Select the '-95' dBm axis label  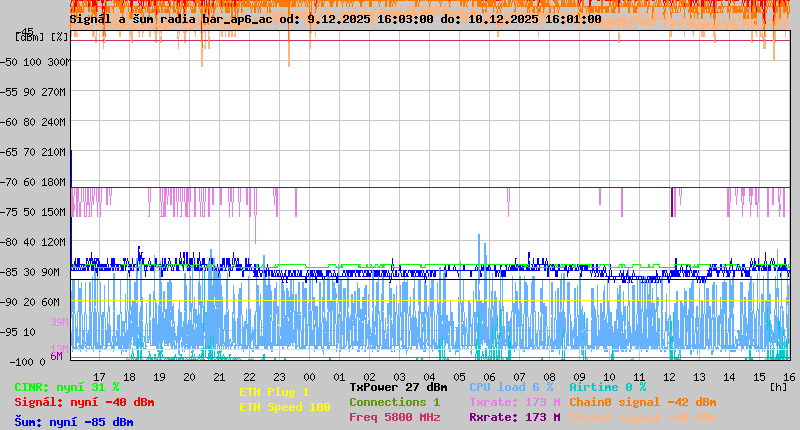[9, 332]
